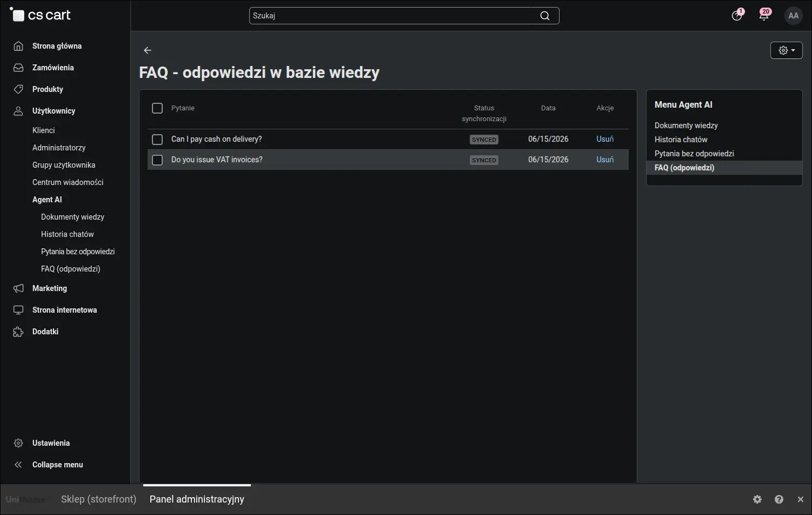Screen dimensions: 812x515
Task: Click the Strona główna home icon
Action: tap(18, 46)
